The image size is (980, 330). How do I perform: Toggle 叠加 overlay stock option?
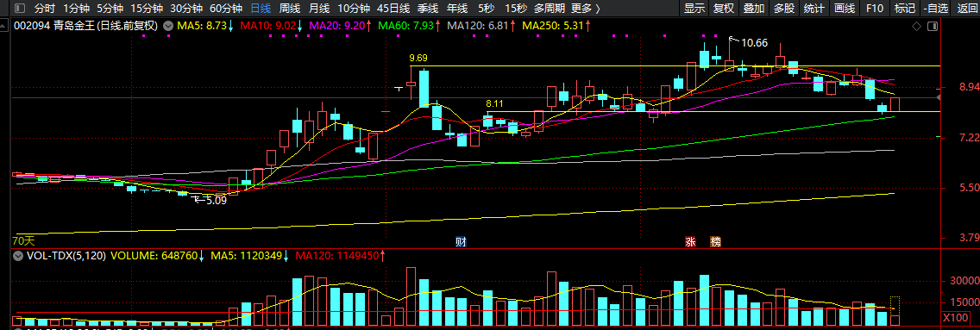click(753, 9)
